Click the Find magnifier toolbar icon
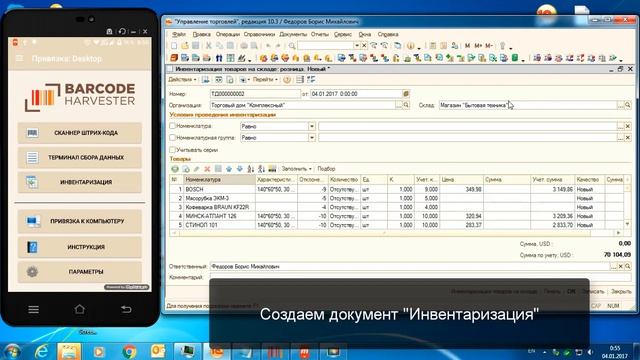The width and height of the screenshot is (640, 360). point(292,46)
